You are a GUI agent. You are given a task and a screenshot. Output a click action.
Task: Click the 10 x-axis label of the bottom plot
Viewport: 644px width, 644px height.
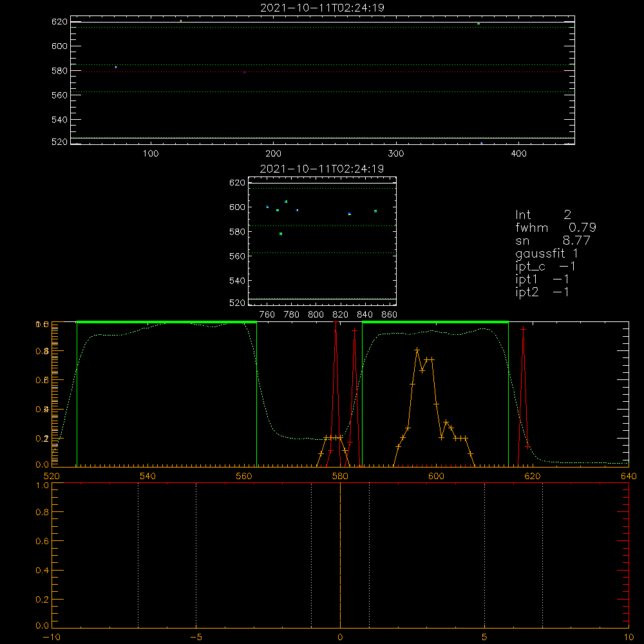point(629,638)
